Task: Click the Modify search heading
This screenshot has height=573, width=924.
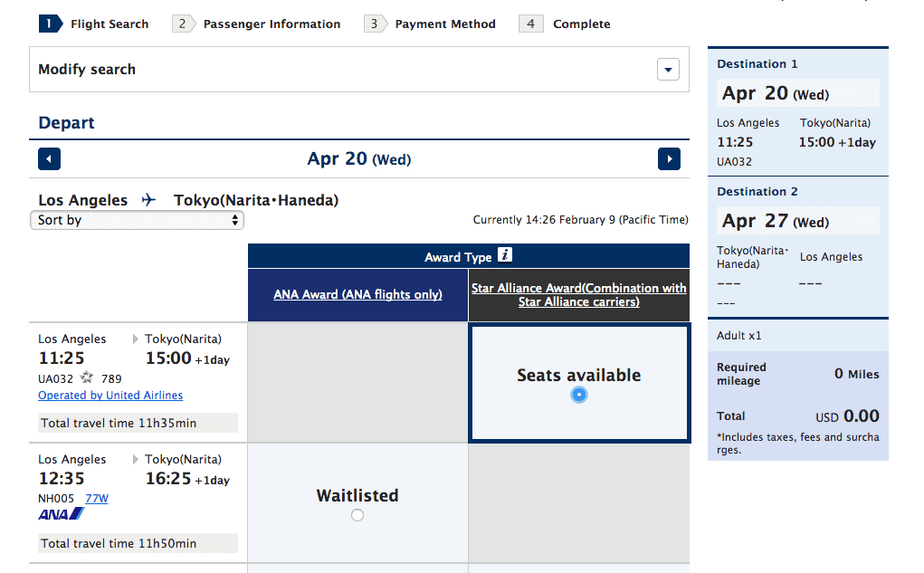Action: click(x=87, y=69)
